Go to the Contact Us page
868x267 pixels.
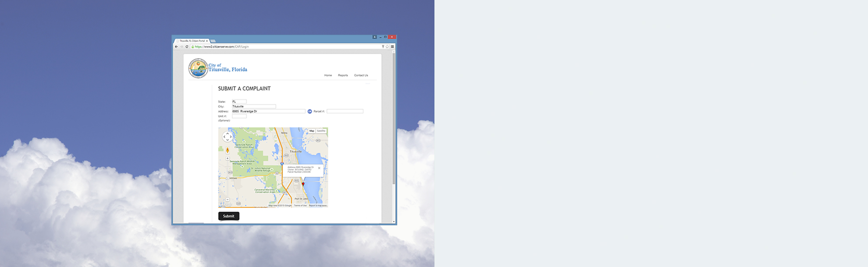pyautogui.click(x=361, y=76)
